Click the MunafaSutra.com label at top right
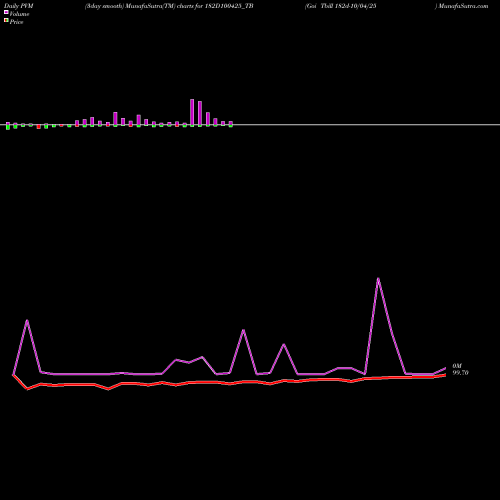 point(463,6)
